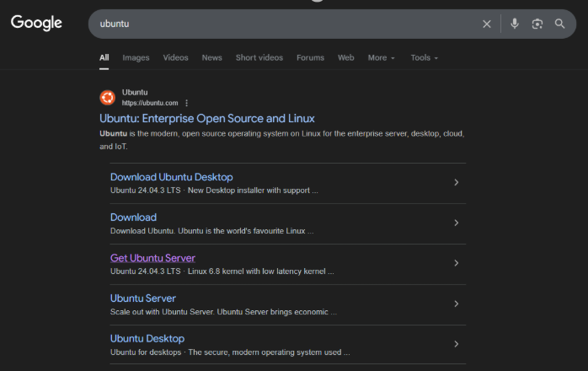The height and width of the screenshot is (371, 588).
Task: Open the News tab
Action: tap(212, 57)
